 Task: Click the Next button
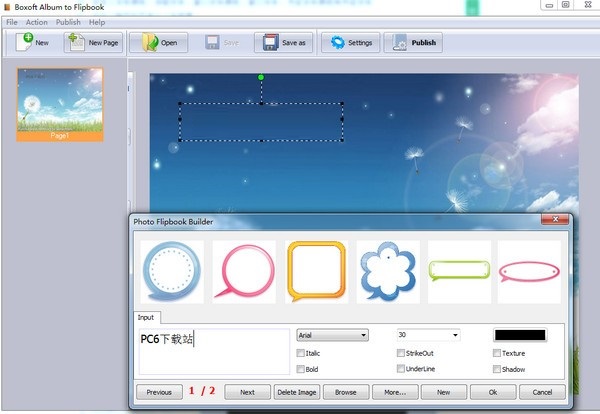coord(248,392)
